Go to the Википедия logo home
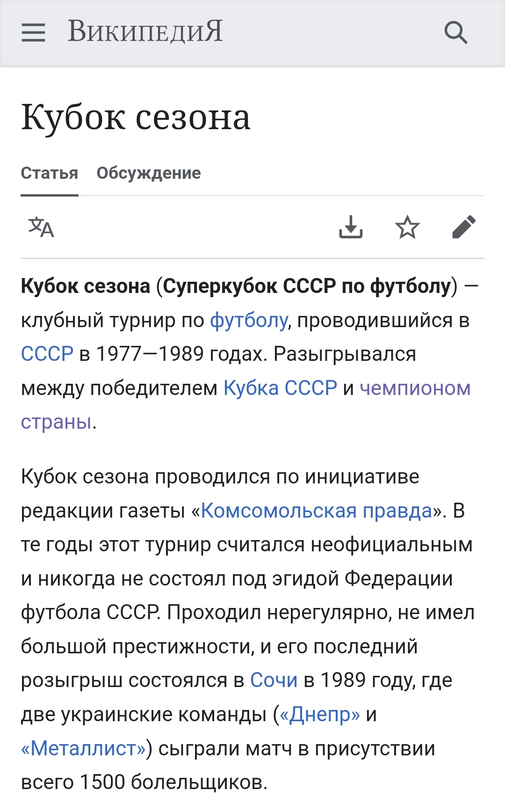 pyautogui.click(x=145, y=32)
